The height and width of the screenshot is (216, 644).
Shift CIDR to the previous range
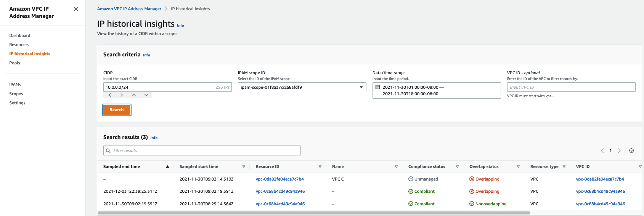(110, 95)
